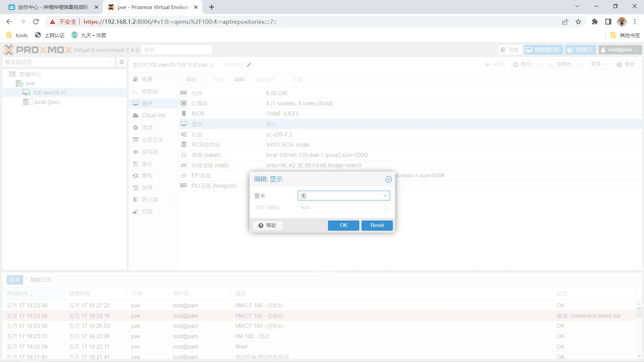Click the 权限 permissions unlock icon
This screenshot has height=362, width=644.
136,212
